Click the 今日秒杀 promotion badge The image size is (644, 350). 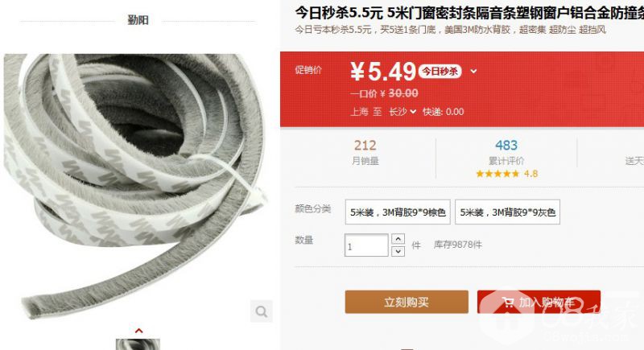point(440,72)
